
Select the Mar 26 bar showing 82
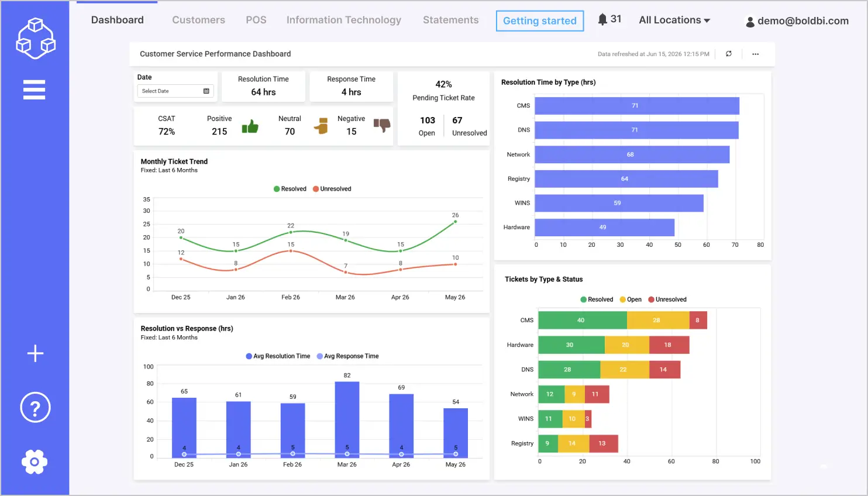[347, 419]
